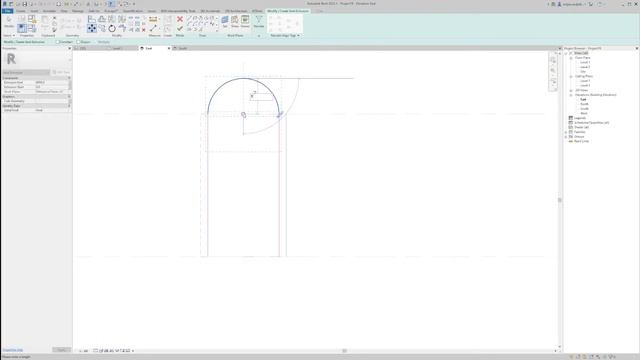Click the Extrusion Start value field

(51, 87)
